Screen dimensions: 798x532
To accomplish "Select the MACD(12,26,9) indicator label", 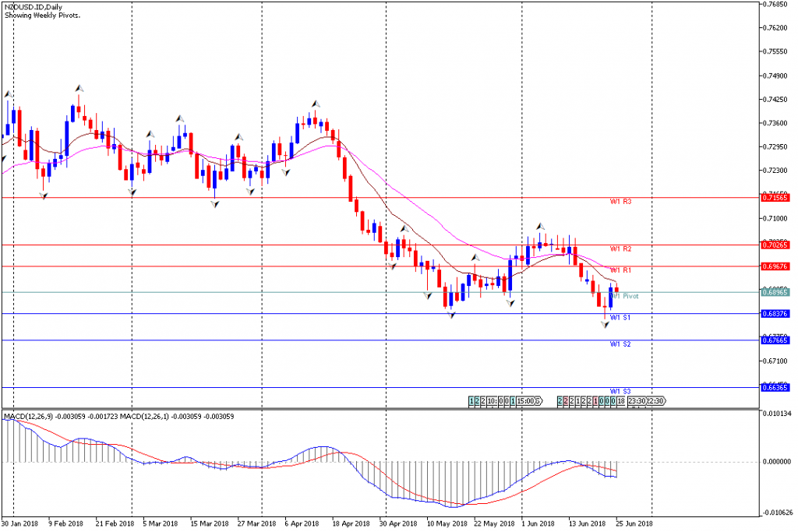I will [x=31, y=417].
